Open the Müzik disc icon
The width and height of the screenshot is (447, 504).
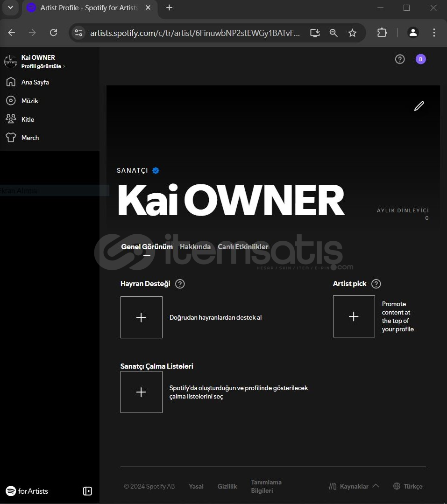click(x=11, y=101)
